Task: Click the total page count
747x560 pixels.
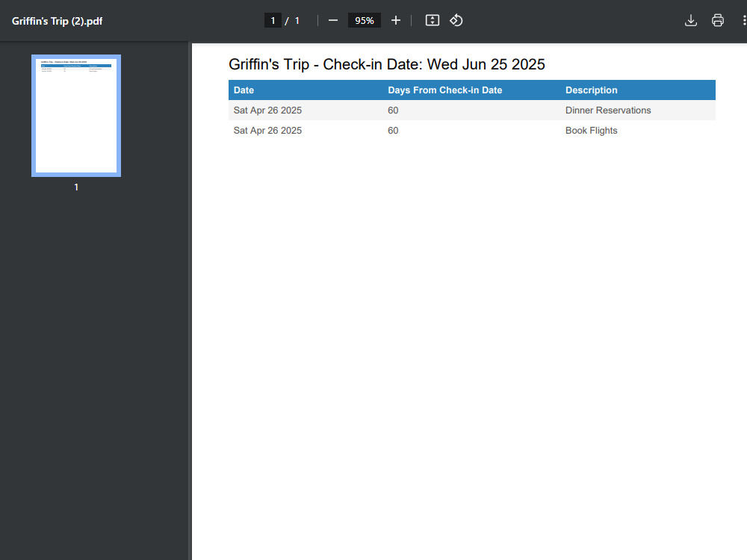Action: pos(297,20)
